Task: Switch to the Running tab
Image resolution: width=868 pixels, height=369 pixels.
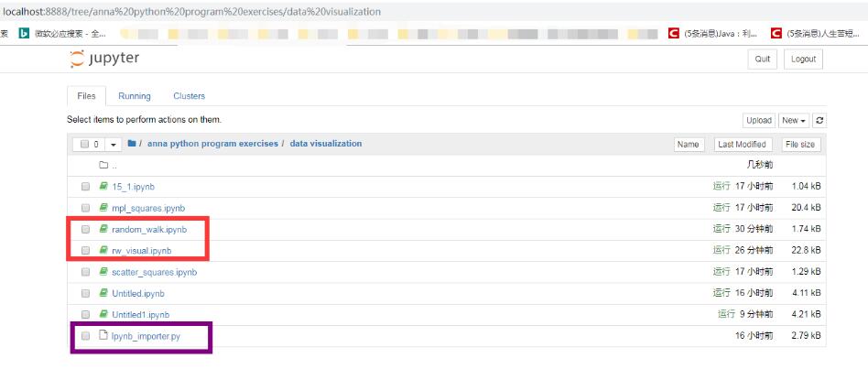Action: pos(135,96)
